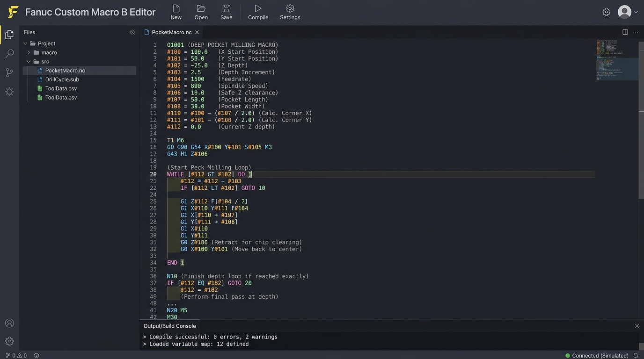This screenshot has width=644, height=359.
Task: Open the Accounts icon in the sidebar
Action: coord(9,323)
